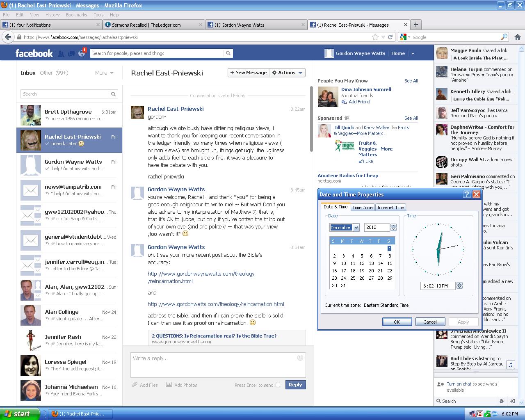Open the History menu
Screen dimensions: 525x420
click(x=52, y=15)
